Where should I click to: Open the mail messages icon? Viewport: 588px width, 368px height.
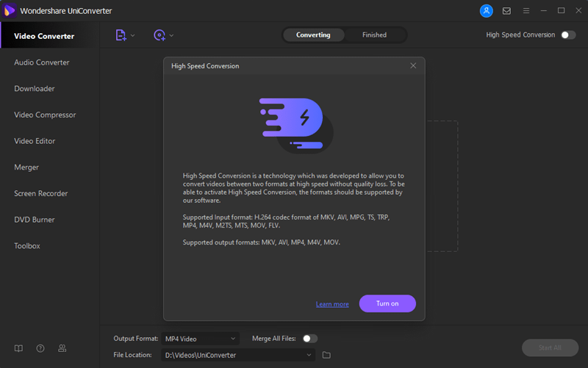[506, 11]
